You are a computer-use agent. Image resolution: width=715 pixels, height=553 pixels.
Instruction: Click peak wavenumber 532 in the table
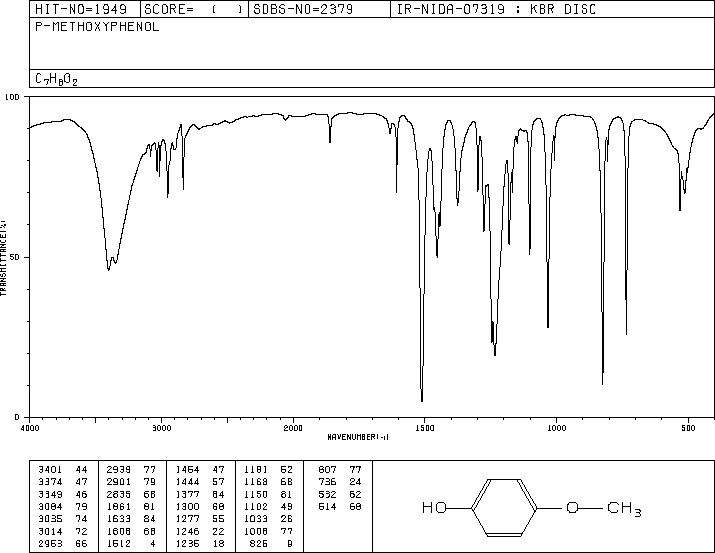[x=327, y=494]
